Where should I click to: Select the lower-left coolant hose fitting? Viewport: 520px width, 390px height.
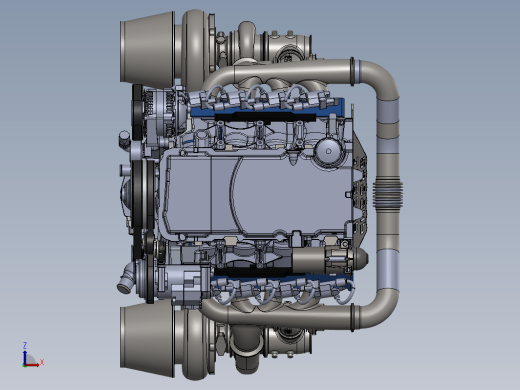click(126, 279)
